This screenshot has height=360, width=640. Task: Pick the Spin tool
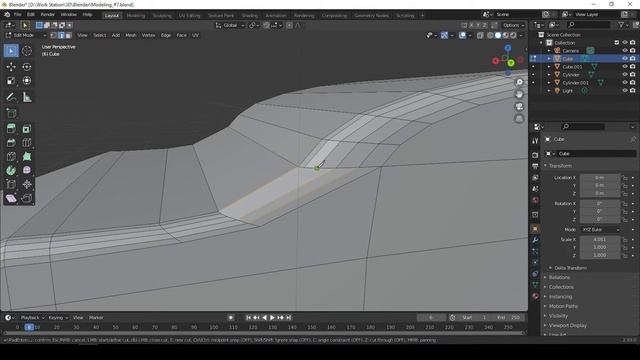pyautogui.click(x=11, y=170)
